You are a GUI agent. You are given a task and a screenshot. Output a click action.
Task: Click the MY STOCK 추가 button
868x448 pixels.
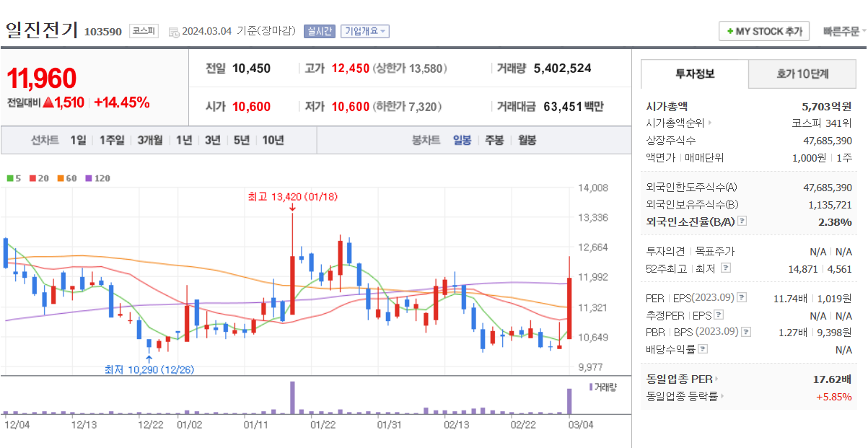(x=764, y=32)
